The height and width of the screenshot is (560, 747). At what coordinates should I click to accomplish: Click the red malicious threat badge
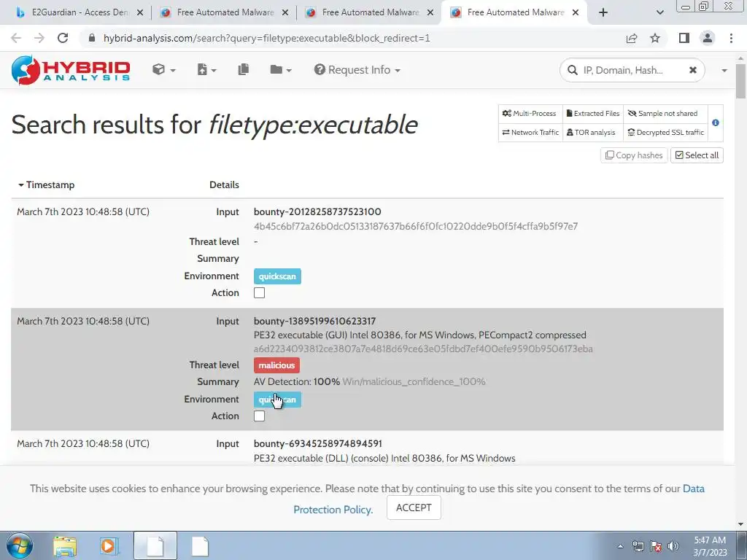276,365
